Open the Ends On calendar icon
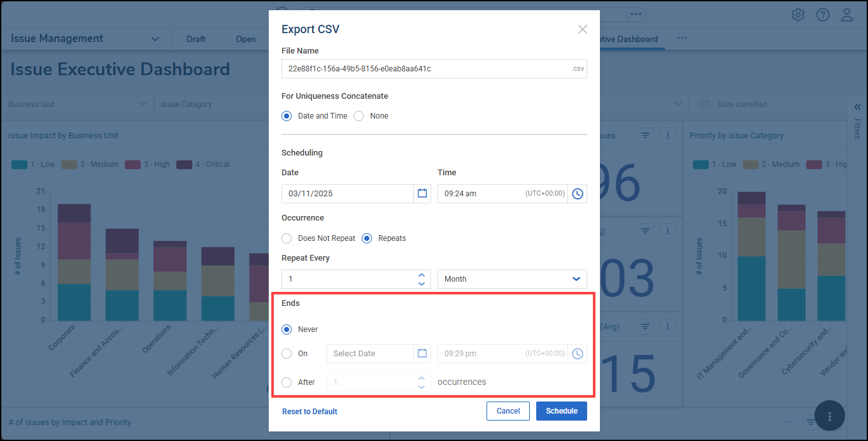 (422, 354)
